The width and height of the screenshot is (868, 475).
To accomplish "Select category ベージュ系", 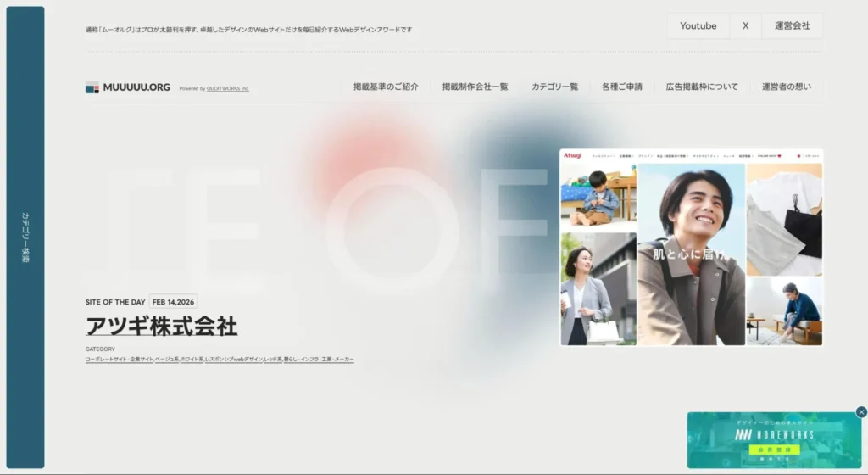I will click(x=167, y=360).
